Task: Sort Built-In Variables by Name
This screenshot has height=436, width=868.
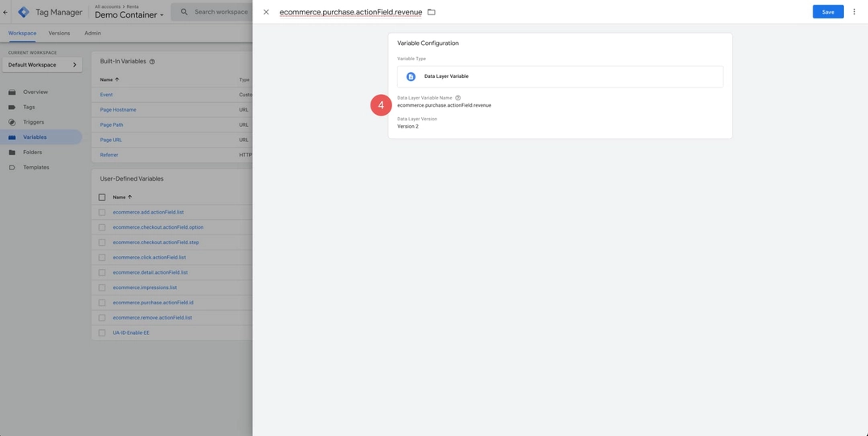Action: [109, 79]
